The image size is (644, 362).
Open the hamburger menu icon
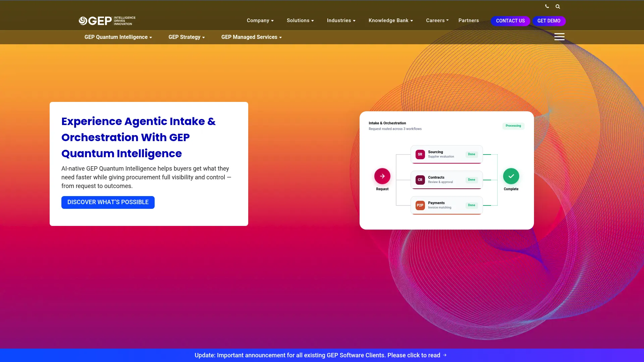click(559, 37)
